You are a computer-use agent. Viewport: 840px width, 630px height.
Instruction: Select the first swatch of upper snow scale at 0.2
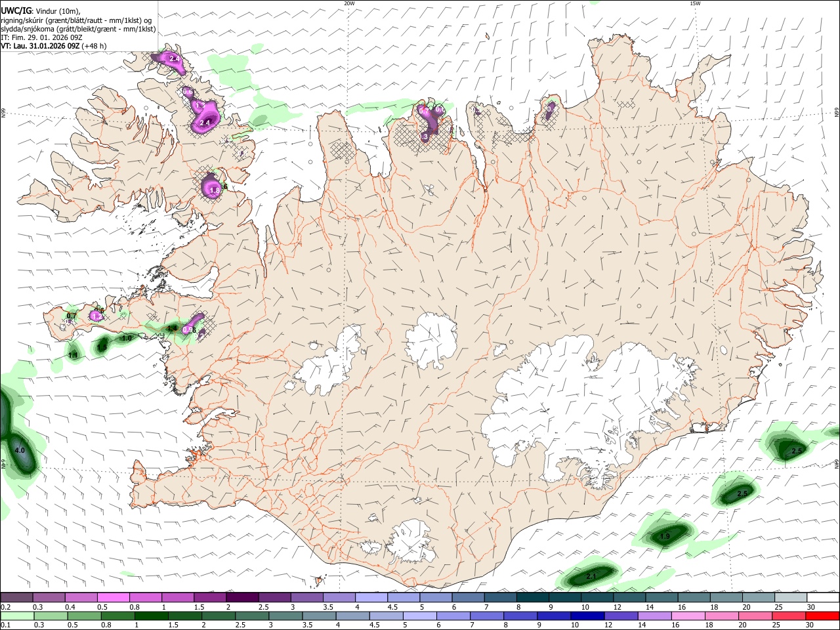pos(16,598)
